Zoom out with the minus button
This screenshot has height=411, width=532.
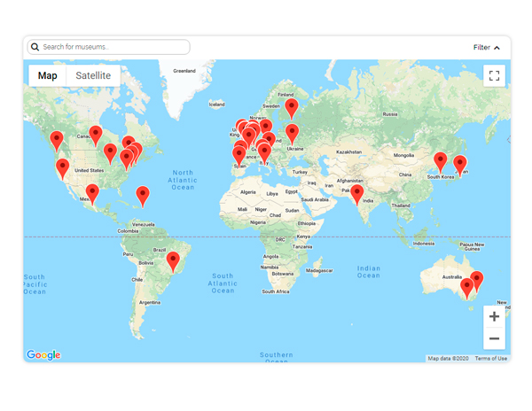pos(494,338)
